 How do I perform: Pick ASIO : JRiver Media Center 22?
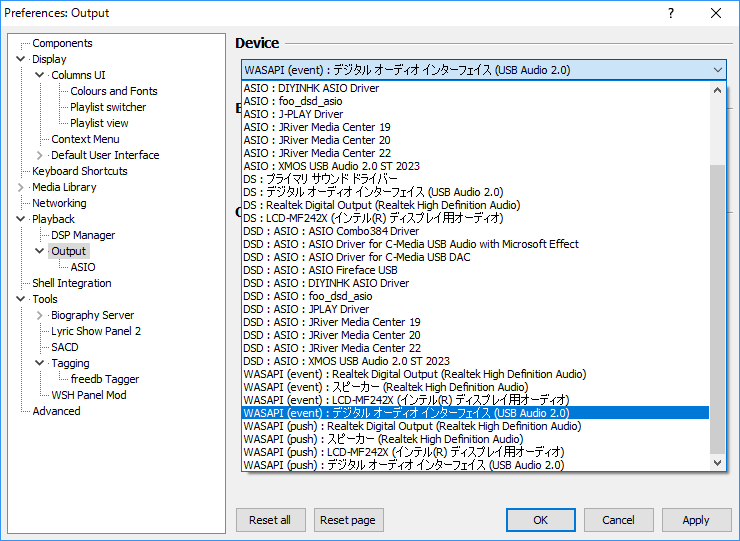tap(475, 153)
